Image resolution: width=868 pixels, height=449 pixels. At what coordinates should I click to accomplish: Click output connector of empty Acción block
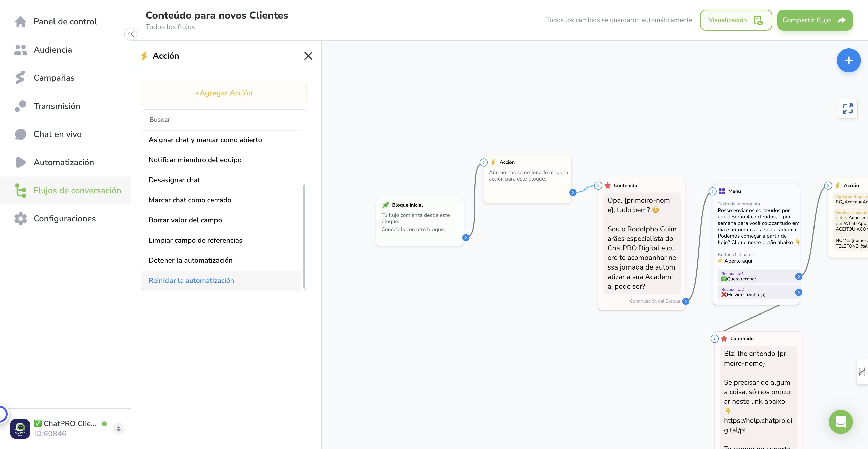tap(573, 192)
